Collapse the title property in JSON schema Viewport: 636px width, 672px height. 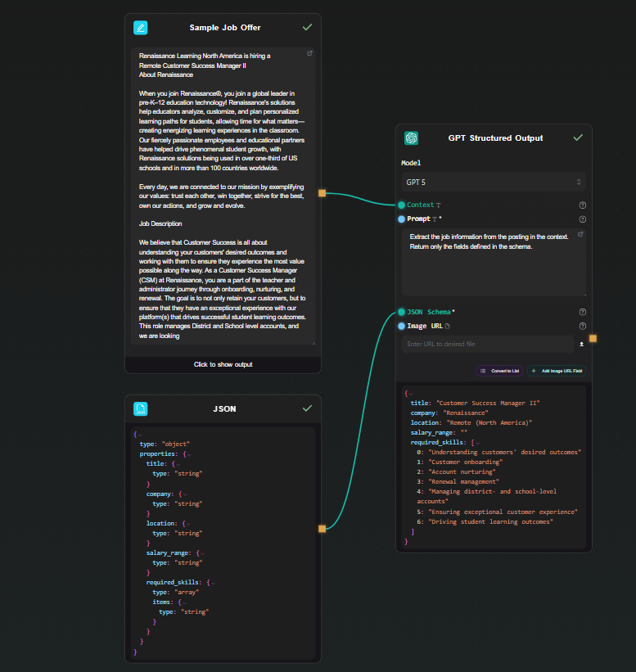178,464
